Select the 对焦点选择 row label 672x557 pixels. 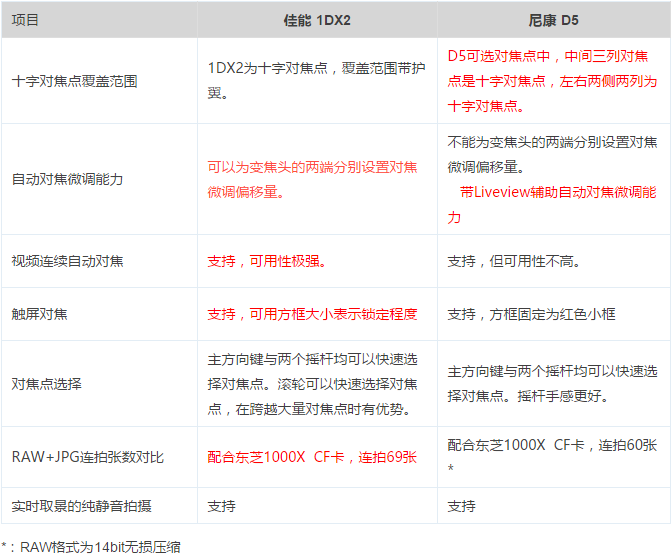click(x=46, y=383)
